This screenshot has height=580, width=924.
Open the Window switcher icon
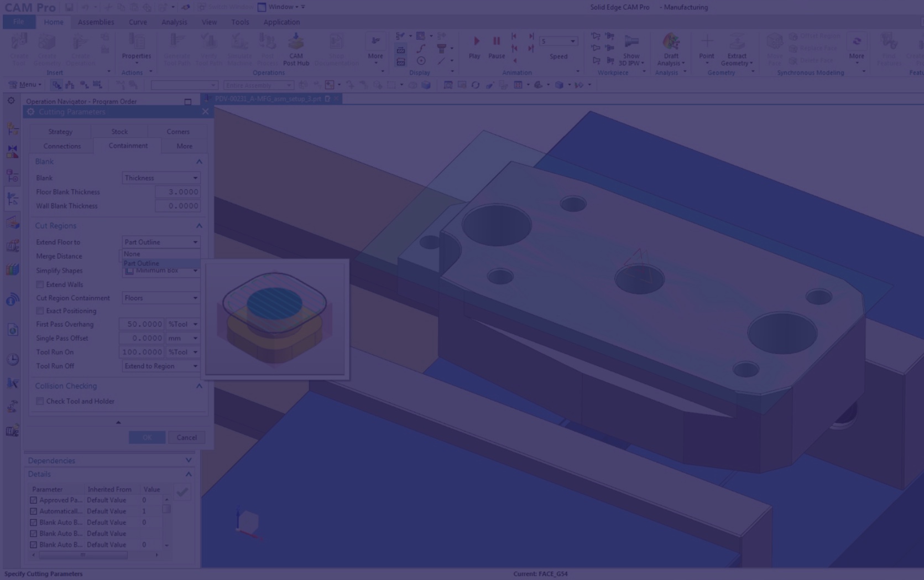tap(262, 7)
